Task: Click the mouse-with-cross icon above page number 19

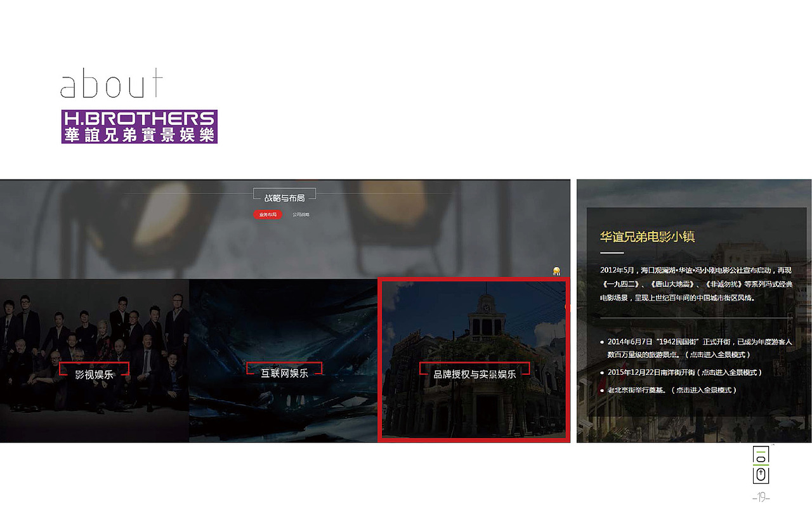Action: 761,475
